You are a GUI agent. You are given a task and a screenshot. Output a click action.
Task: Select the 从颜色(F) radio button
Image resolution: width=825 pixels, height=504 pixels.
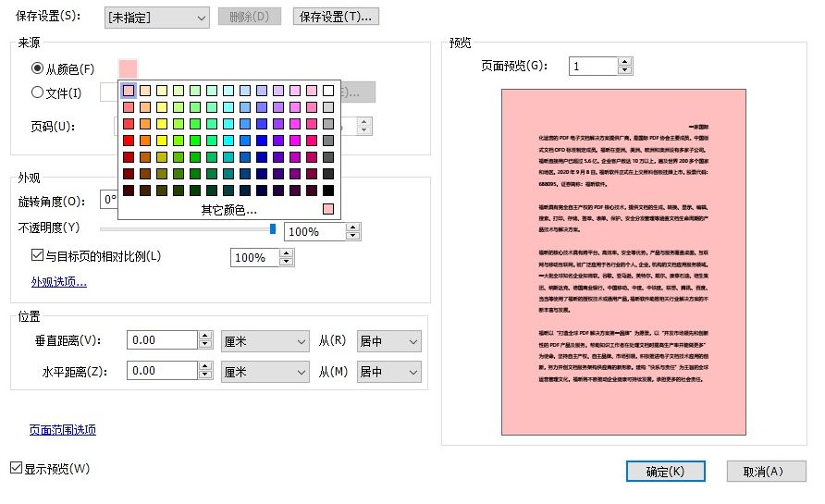coord(37,68)
